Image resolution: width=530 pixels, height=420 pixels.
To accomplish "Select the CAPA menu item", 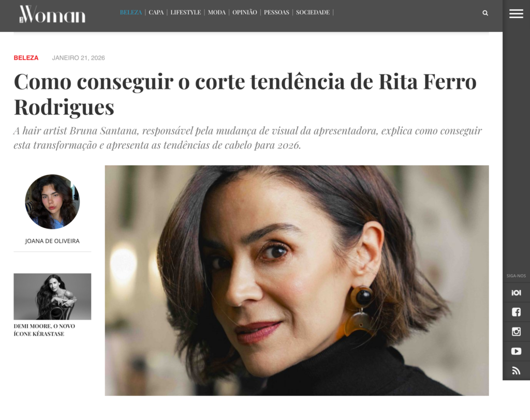I will 156,12.
